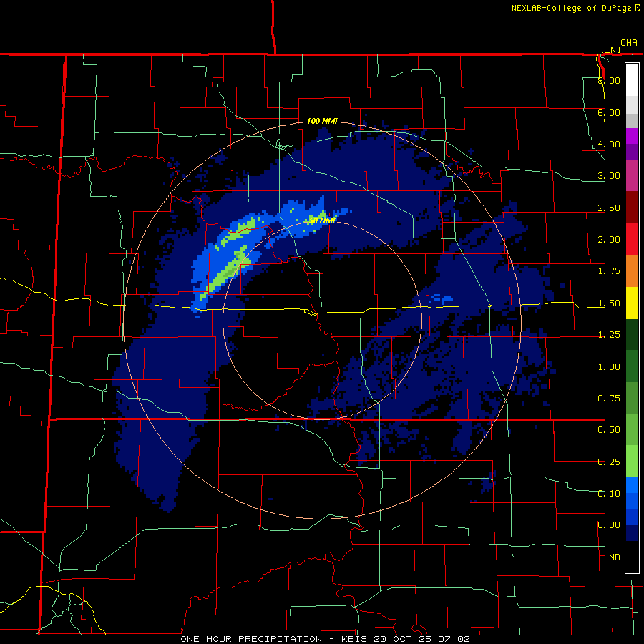Select the 0.50 legend value

click(x=609, y=430)
